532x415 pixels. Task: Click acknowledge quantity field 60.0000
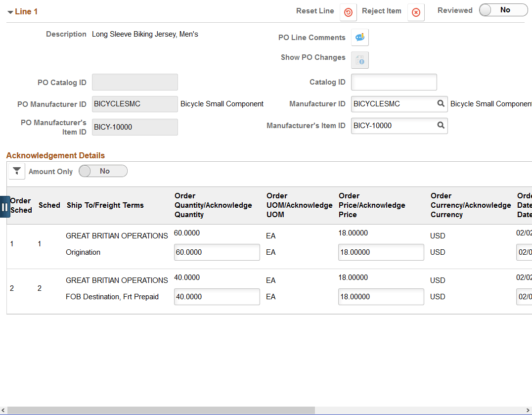(x=217, y=252)
